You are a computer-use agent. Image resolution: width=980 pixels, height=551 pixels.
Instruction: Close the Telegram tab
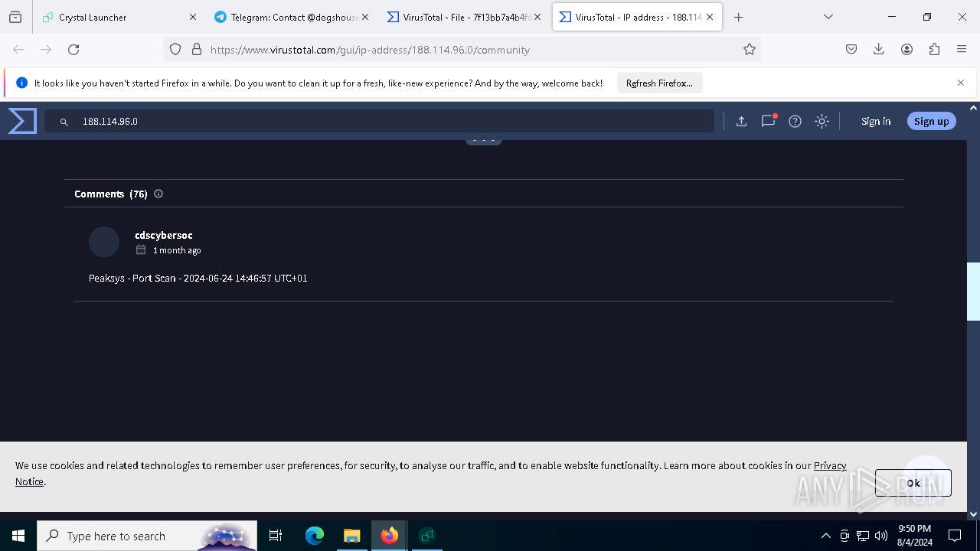click(365, 17)
